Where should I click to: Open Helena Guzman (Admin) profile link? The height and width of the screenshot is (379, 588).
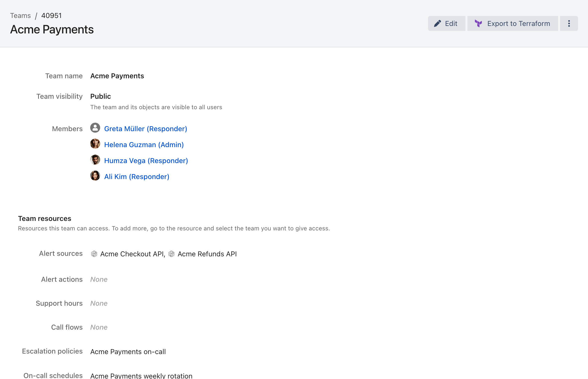144,145
